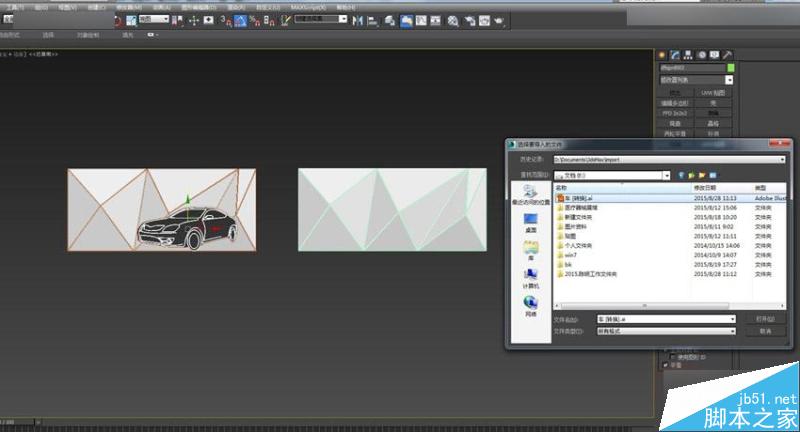The width and height of the screenshot is (800, 432).
Task: Click the teapot Render icon in toolbar
Action: (498, 19)
